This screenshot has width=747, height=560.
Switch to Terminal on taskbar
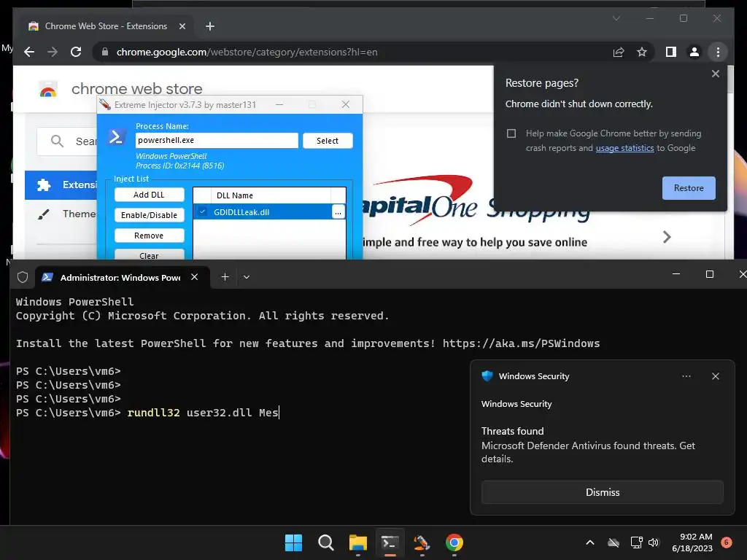point(390,542)
